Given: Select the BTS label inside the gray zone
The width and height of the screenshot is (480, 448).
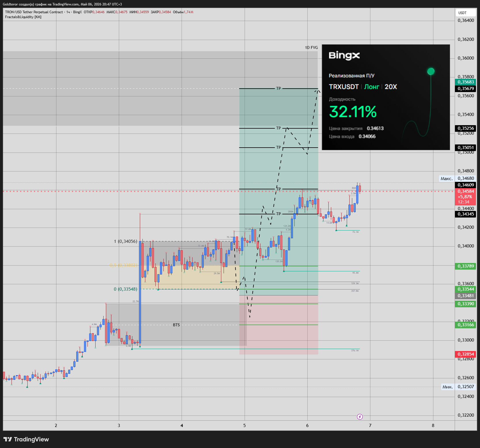Looking at the screenshot, I should (x=176, y=325).
